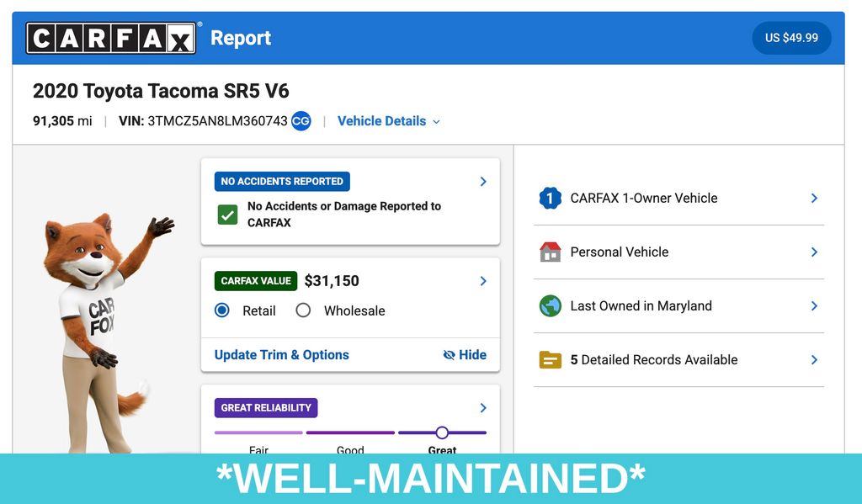Select the Wholesale radio button

tap(303, 310)
